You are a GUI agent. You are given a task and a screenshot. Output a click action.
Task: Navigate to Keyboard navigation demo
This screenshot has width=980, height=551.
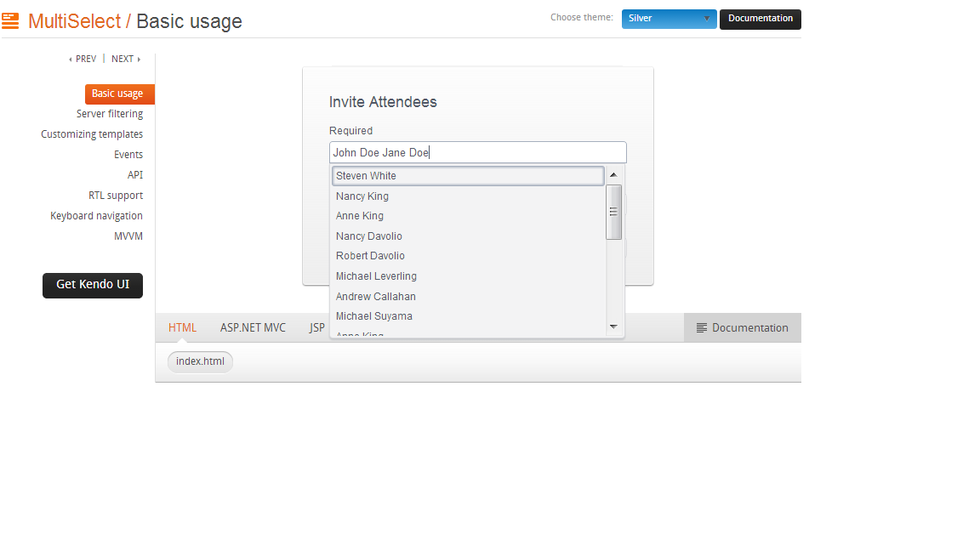click(x=96, y=216)
